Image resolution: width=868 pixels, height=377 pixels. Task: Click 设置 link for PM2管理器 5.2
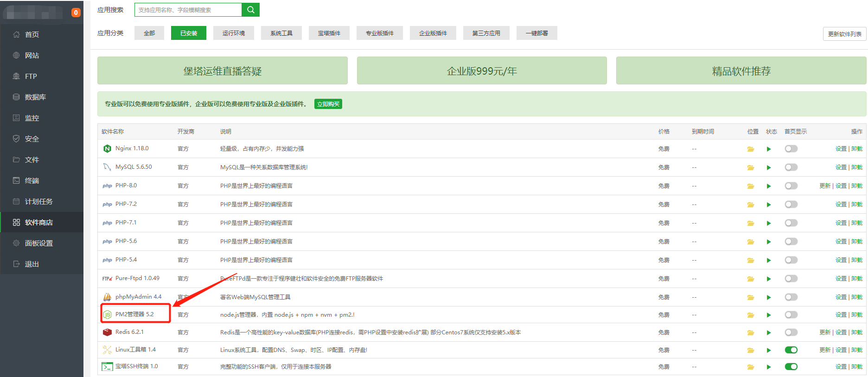[x=841, y=315]
